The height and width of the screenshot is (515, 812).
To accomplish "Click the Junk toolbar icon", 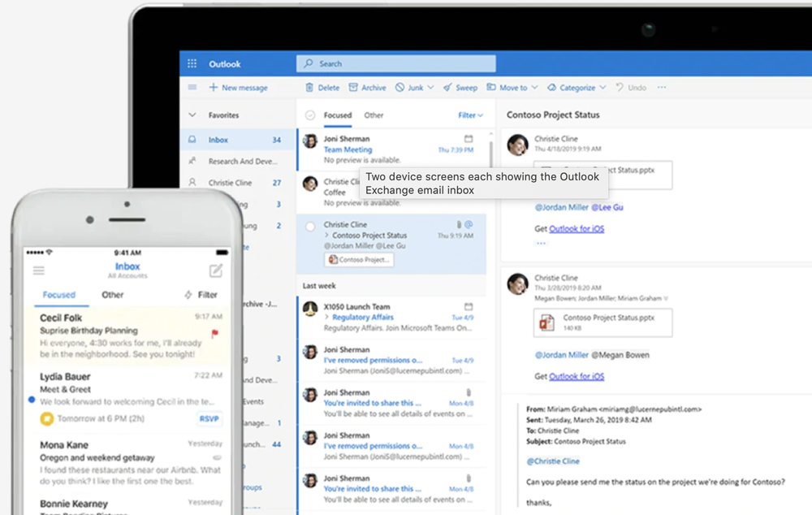I will click(x=400, y=88).
